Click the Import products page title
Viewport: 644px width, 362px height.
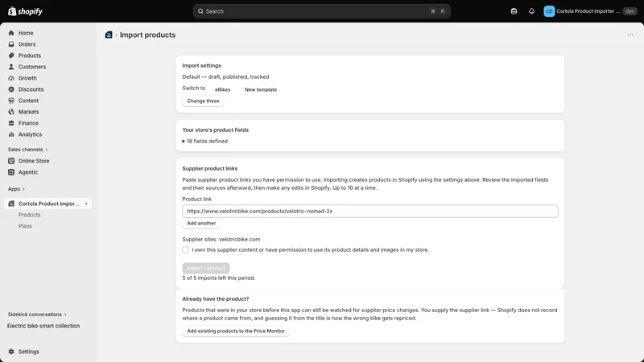pyautogui.click(x=147, y=35)
